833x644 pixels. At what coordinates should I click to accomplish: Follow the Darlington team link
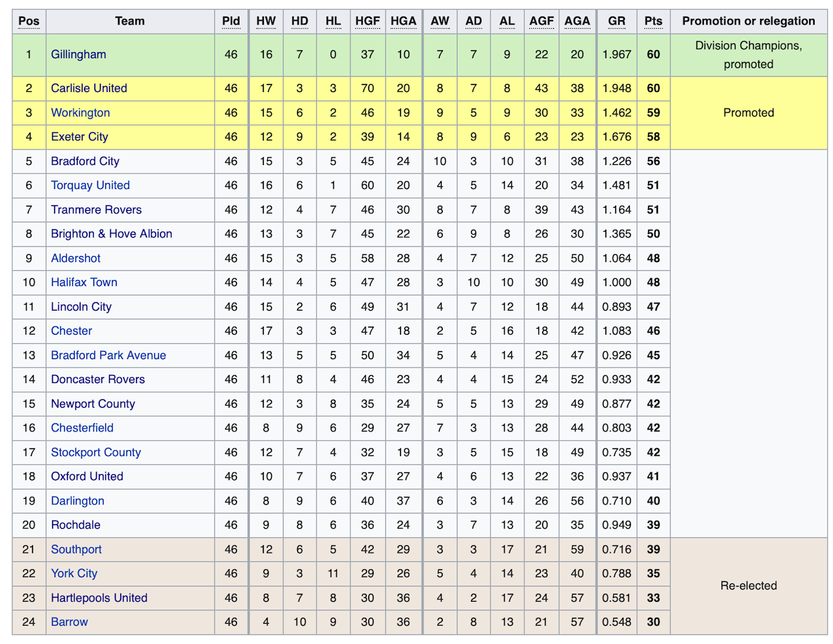tap(77, 501)
